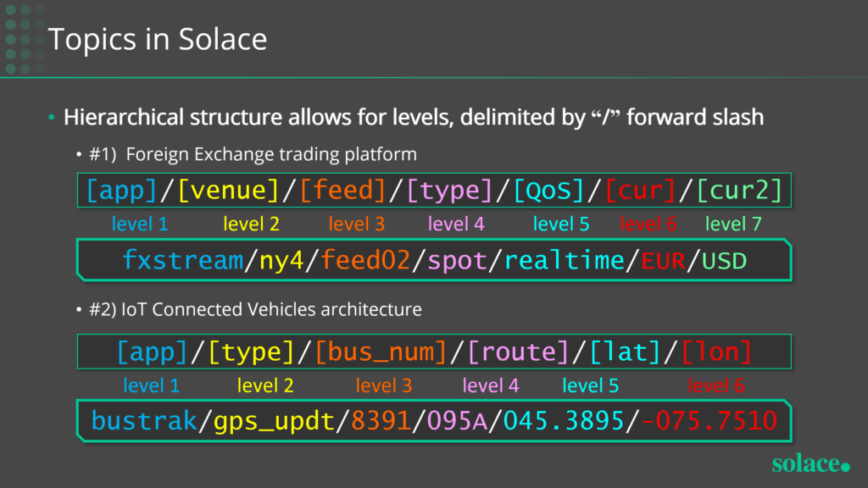Viewport: 868px width, 488px height.
Task: Click the Solace logo in the corner
Action: click(811, 463)
